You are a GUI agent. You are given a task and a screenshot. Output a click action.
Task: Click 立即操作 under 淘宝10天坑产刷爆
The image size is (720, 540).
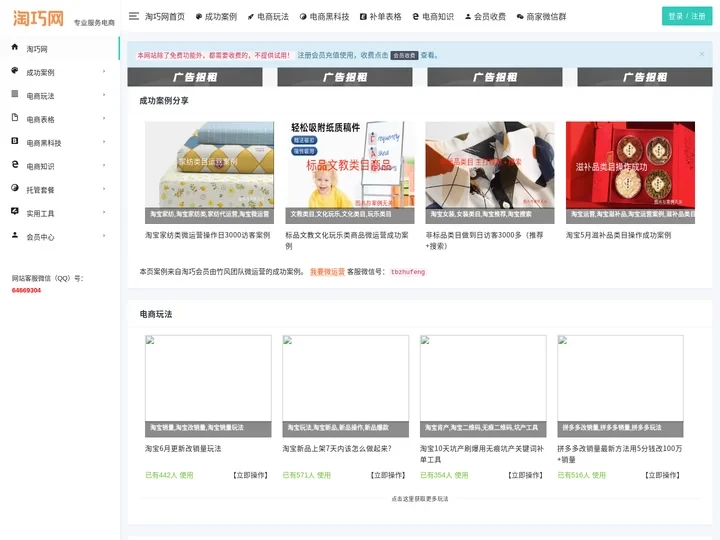[x=525, y=475]
